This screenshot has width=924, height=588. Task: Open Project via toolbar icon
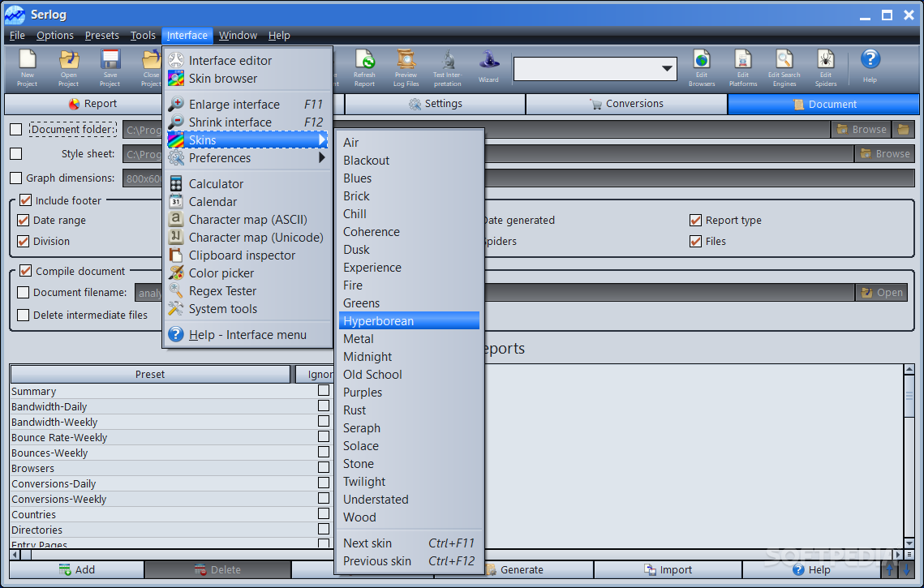point(69,67)
